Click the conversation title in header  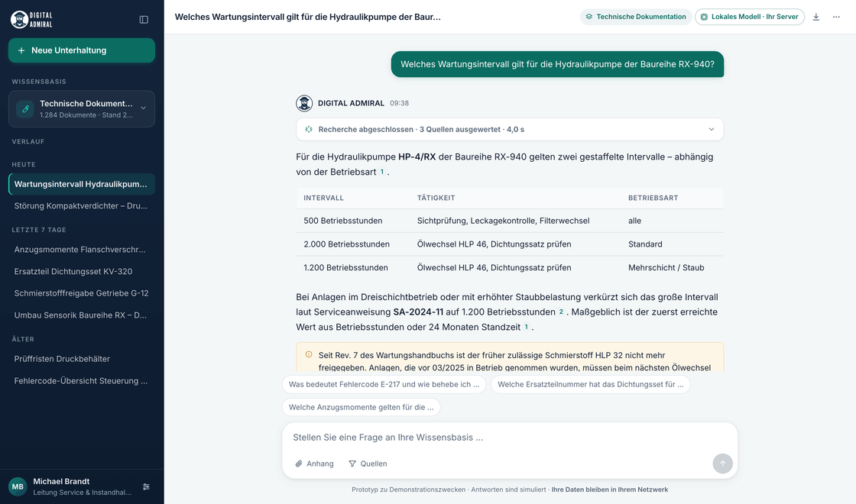(x=307, y=17)
